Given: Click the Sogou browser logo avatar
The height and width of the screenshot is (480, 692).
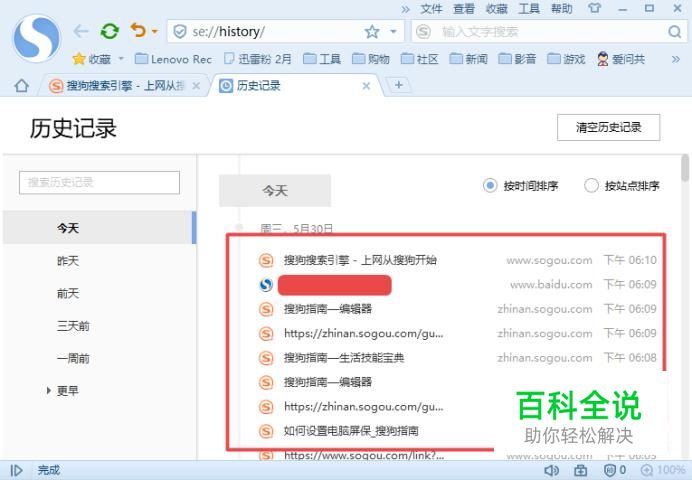Looking at the screenshot, I should click(x=37, y=38).
